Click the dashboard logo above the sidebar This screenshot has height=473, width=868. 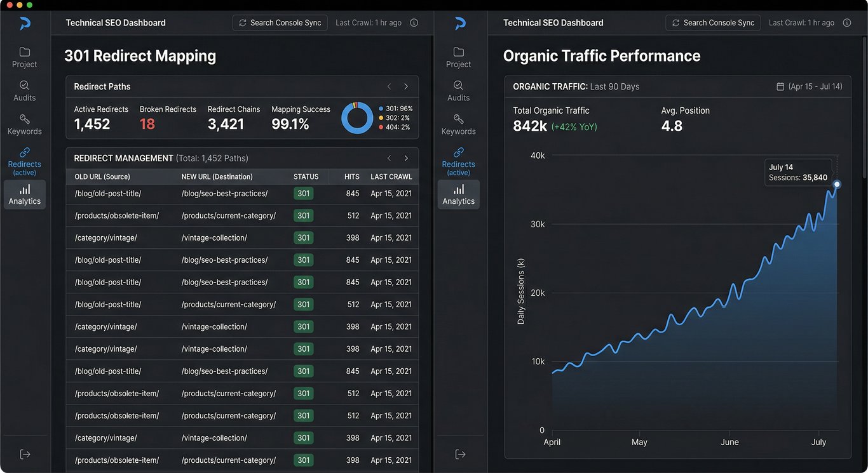(x=24, y=23)
